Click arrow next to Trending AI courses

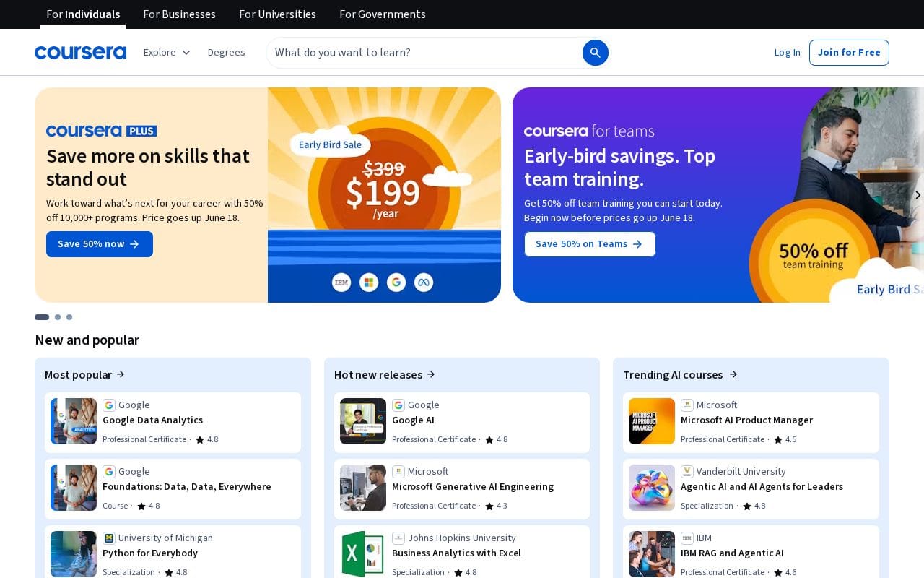click(x=733, y=374)
